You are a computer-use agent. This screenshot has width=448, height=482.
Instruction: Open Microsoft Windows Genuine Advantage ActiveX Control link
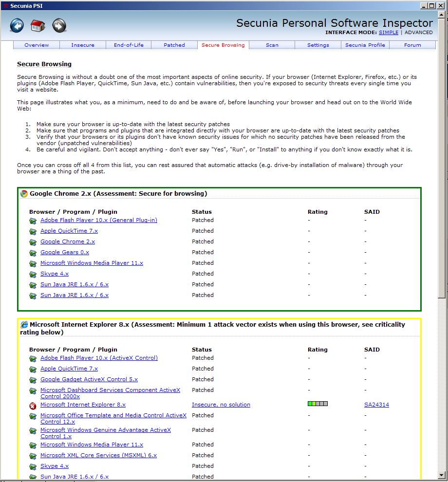(106, 433)
